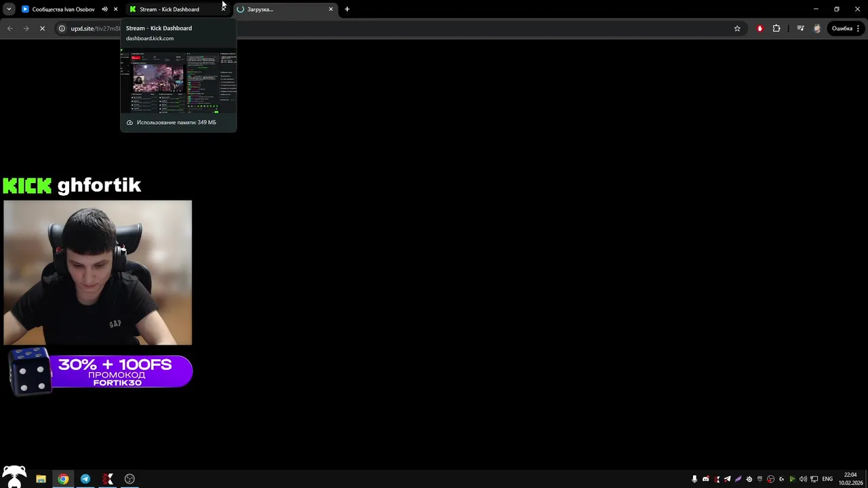Focus the upxl.site address bar
Image resolution: width=868 pixels, height=488 pixels.
point(400,28)
